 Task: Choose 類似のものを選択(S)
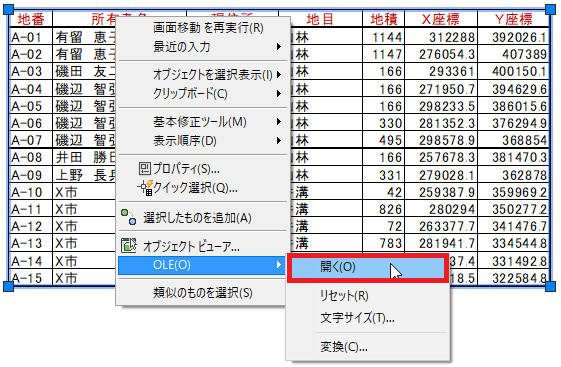pyautogui.click(x=202, y=293)
